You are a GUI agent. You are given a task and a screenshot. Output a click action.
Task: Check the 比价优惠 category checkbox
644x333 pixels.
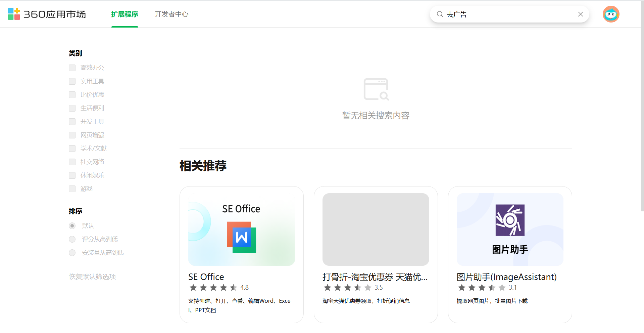(x=72, y=95)
